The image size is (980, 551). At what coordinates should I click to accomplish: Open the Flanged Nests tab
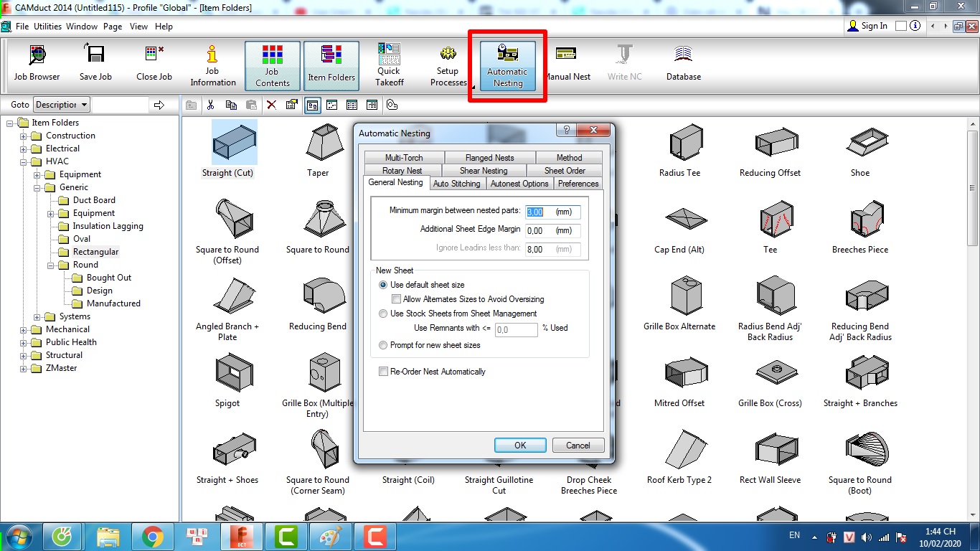coord(489,158)
